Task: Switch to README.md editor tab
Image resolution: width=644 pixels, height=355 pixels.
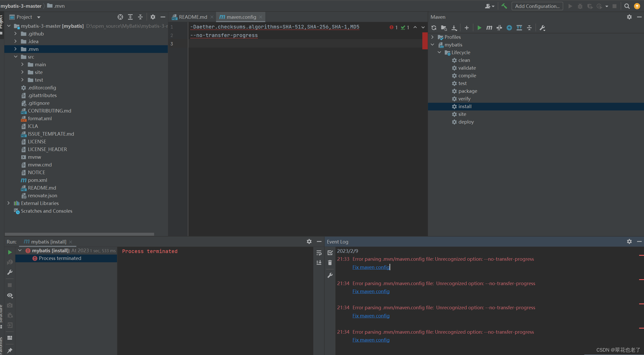Action: click(x=193, y=17)
